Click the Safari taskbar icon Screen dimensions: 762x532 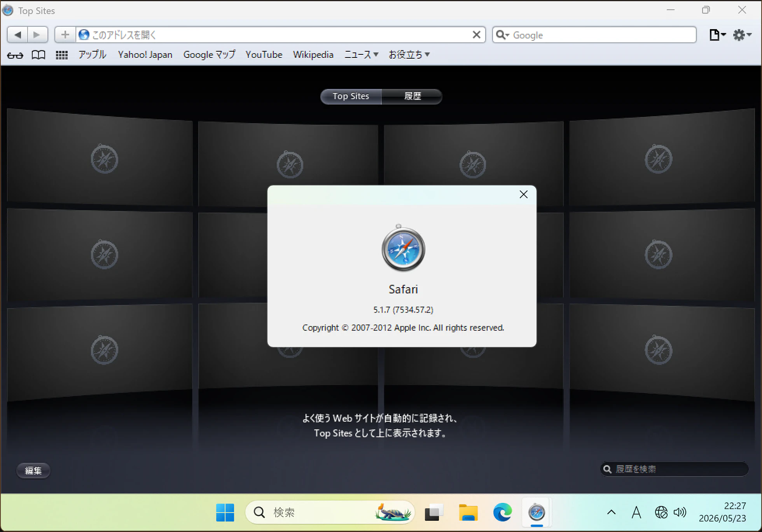tap(537, 513)
